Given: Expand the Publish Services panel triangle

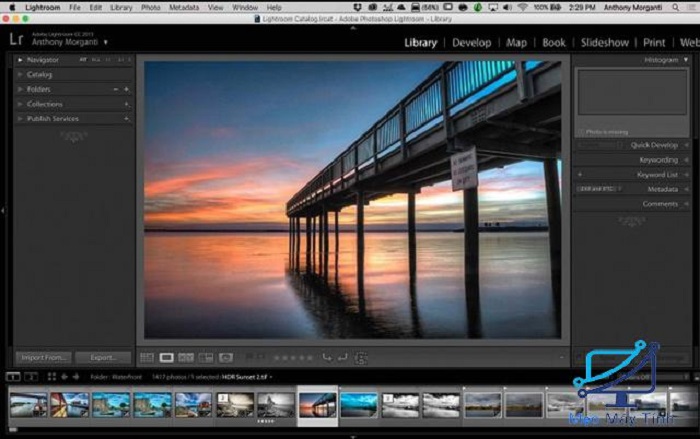Looking at the screenshot, I should pyautogui.click(x=20, y=119).
